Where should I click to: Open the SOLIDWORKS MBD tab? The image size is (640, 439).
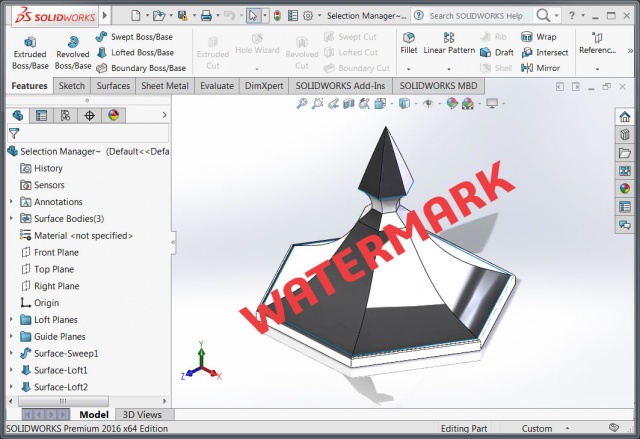point(438,86)
